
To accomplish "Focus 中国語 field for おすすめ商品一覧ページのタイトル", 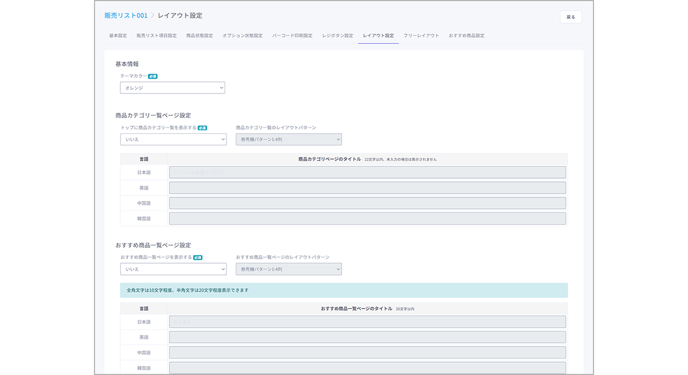I will [x=368, y=353].
